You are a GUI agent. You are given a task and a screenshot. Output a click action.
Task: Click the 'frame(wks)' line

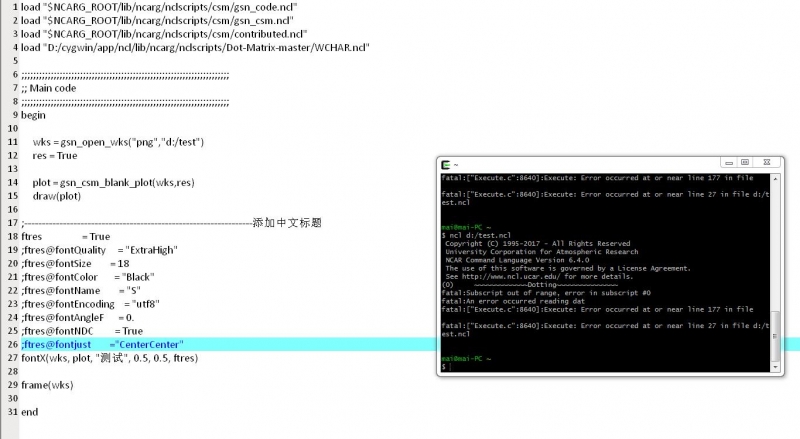48,385
